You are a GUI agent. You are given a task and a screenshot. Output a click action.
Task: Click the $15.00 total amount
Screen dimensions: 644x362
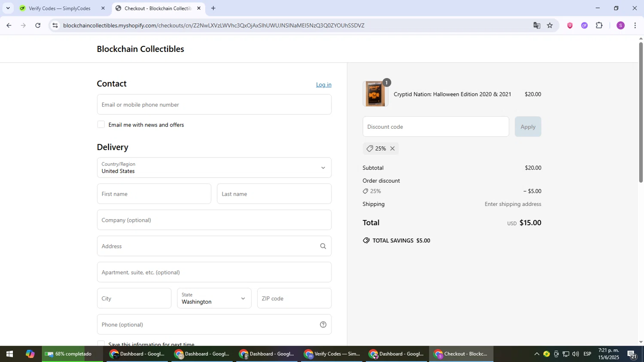click(x=530, y=223)
